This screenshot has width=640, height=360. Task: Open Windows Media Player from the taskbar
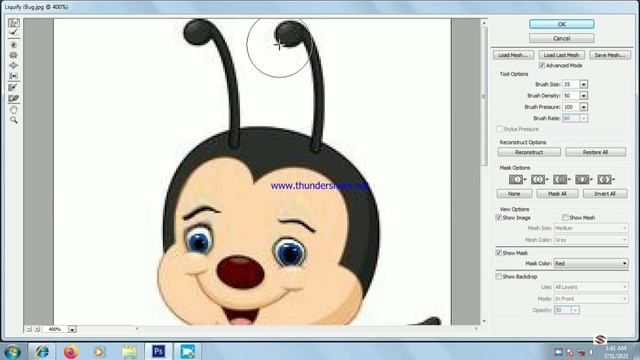[99, 352]
